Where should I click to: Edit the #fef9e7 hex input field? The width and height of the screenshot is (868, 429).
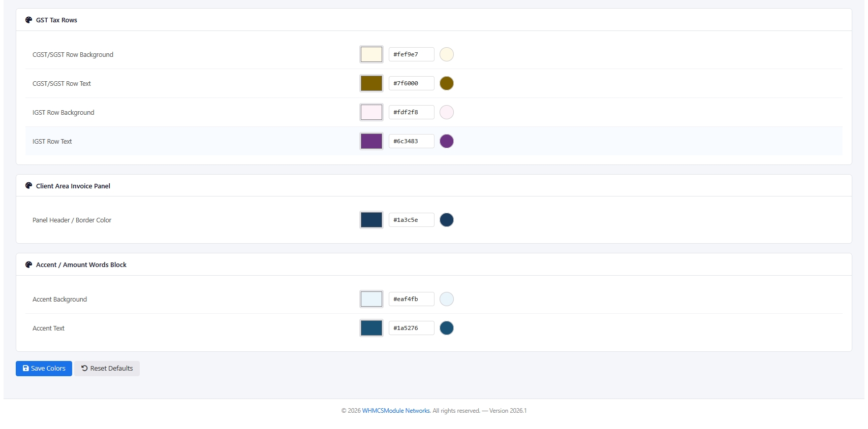tap(412, 54)
